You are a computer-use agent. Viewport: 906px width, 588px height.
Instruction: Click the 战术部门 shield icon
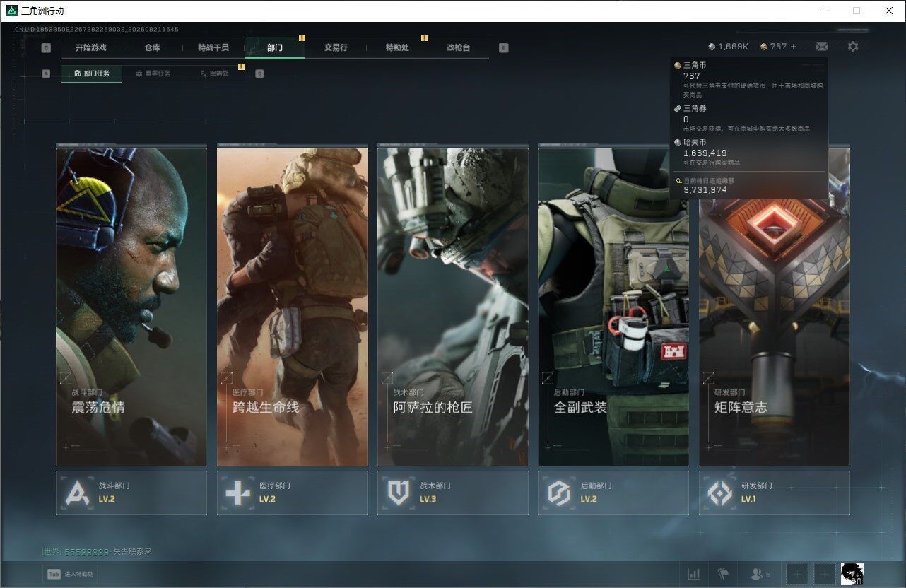399,493
